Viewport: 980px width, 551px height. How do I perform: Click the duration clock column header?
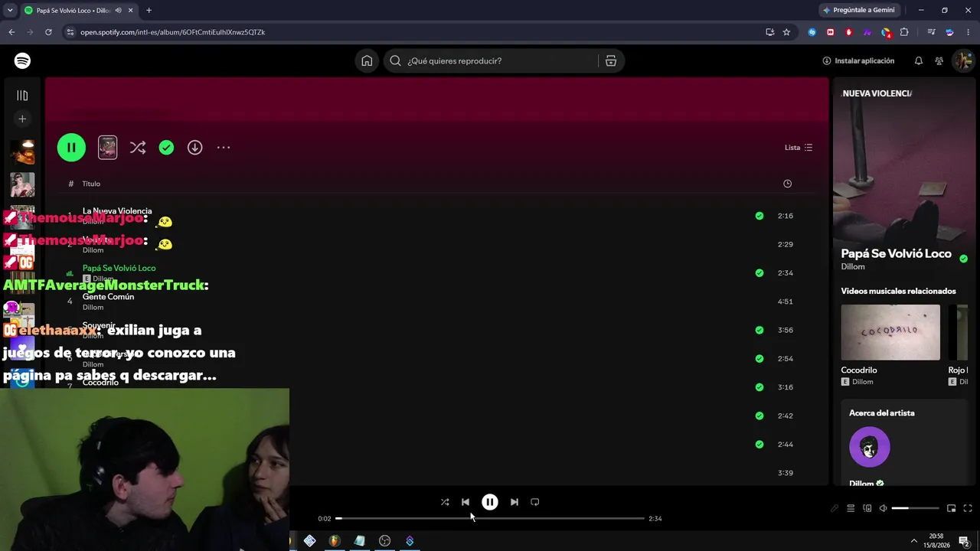(x=787, y=184)
